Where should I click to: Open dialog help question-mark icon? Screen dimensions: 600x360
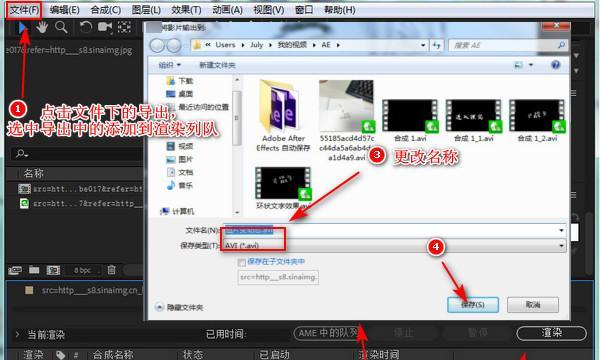pyautogui.click(x=555, y=65)
